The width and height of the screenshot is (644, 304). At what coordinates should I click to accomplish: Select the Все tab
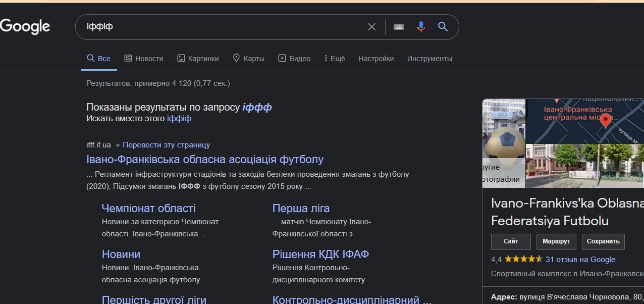coord(99,59)
